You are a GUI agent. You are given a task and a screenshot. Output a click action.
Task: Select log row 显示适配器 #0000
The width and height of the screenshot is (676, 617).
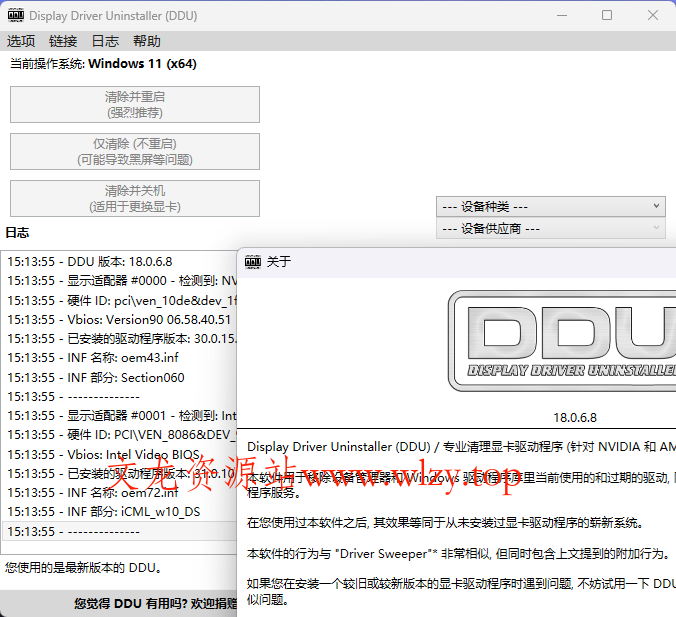point(120,281)
